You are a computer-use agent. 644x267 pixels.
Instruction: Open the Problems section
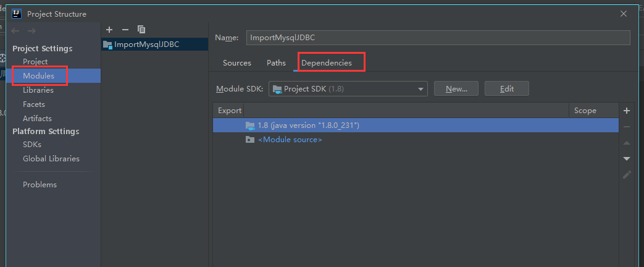point(40,185)
